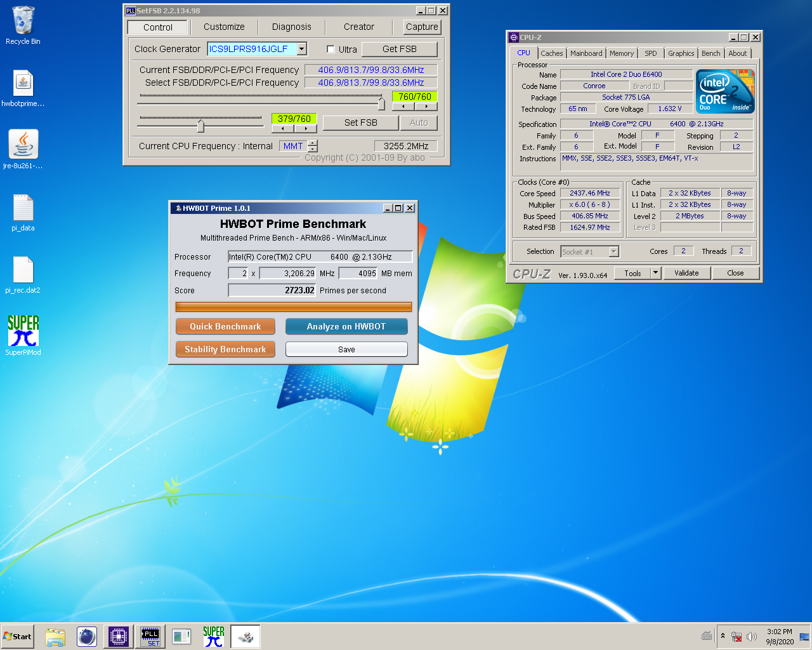This screenshot has width=812, height=650.
Task: Switch to SuperPi taskbar icon
Action: click(x=214, y=637)
